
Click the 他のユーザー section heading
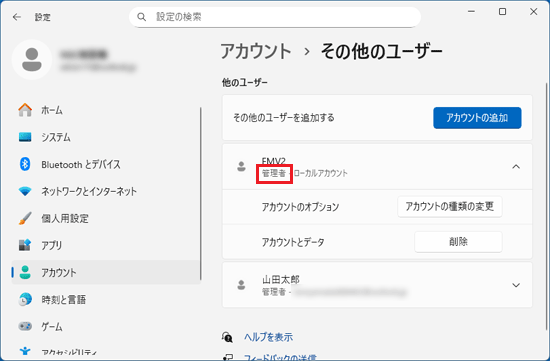(244, 83)
